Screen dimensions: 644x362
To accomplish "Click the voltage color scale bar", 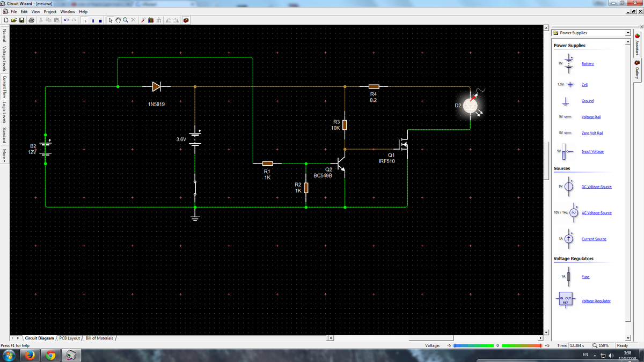I will click(x=497, y=346).
